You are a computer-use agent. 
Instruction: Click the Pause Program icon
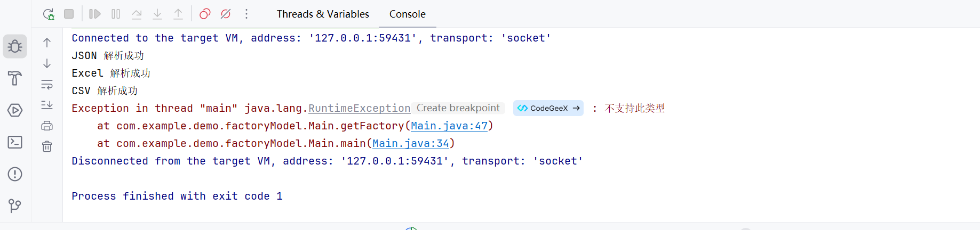[116, 14]
